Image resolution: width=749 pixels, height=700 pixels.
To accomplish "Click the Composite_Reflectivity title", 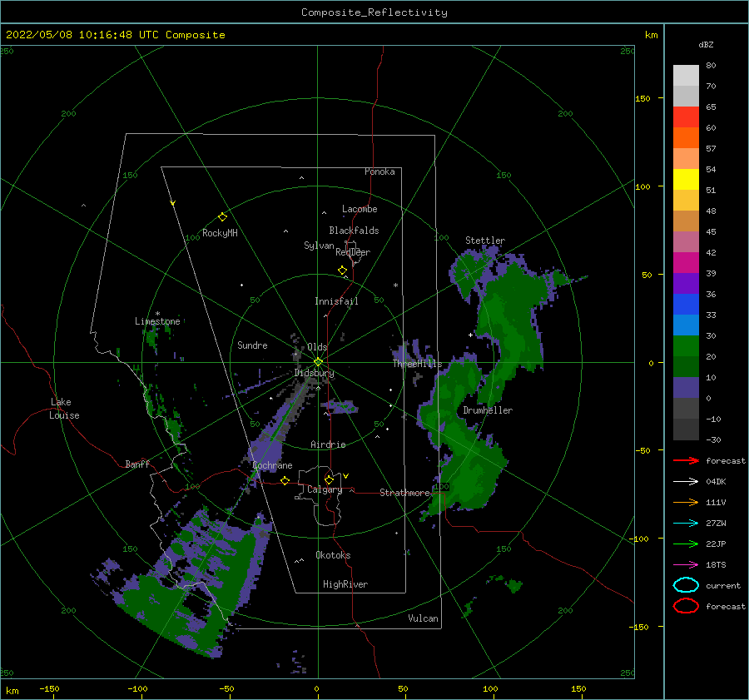I will coord(374,12).
